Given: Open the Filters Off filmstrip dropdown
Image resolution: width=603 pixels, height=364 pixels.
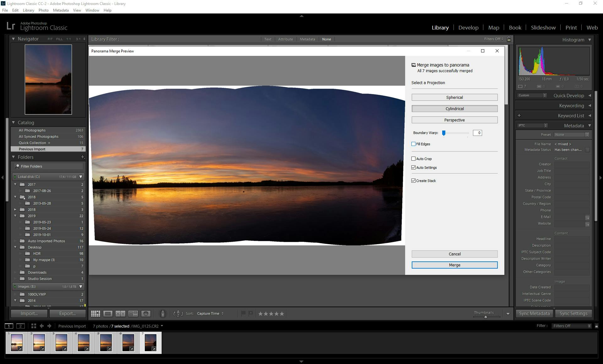Looking at the screenshot, I should coord(571,326).
